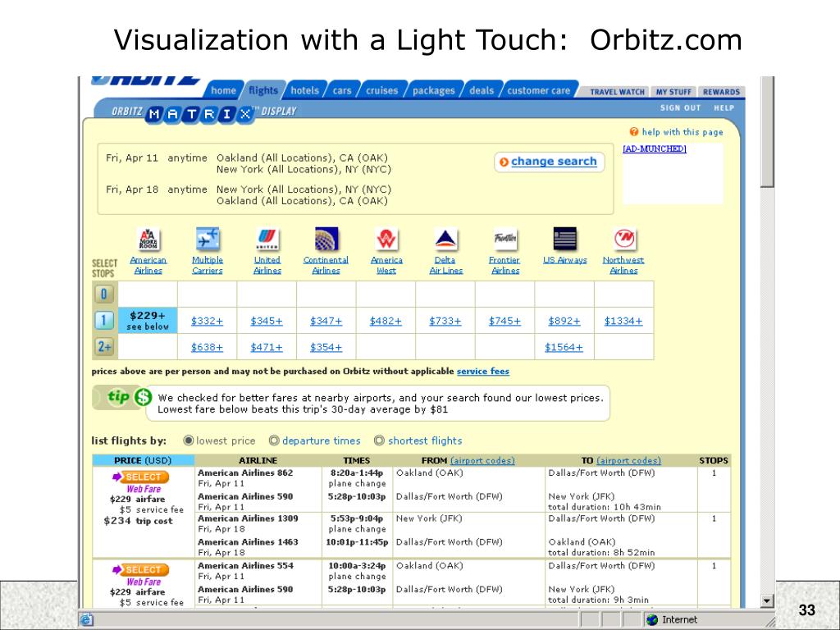The image size is (840, 630).
Task: Open the $347+ Continental fare
Action: (326, 321)
